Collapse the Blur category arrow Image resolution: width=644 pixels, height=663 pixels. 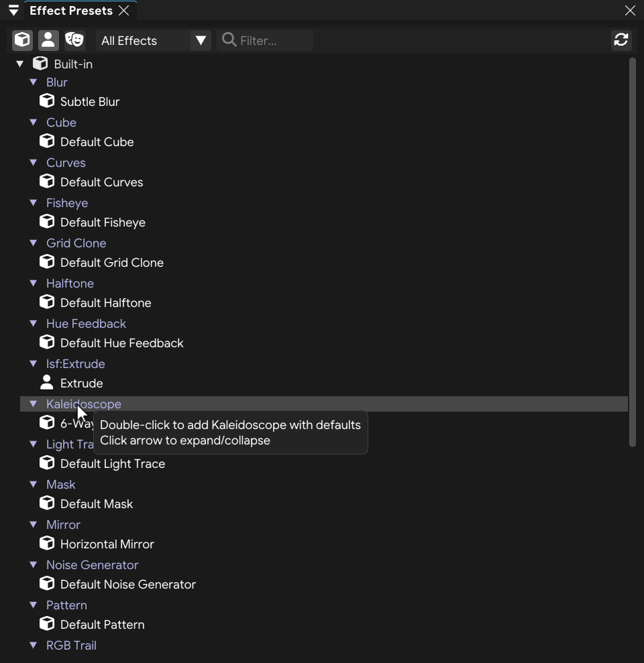(34, 82)
